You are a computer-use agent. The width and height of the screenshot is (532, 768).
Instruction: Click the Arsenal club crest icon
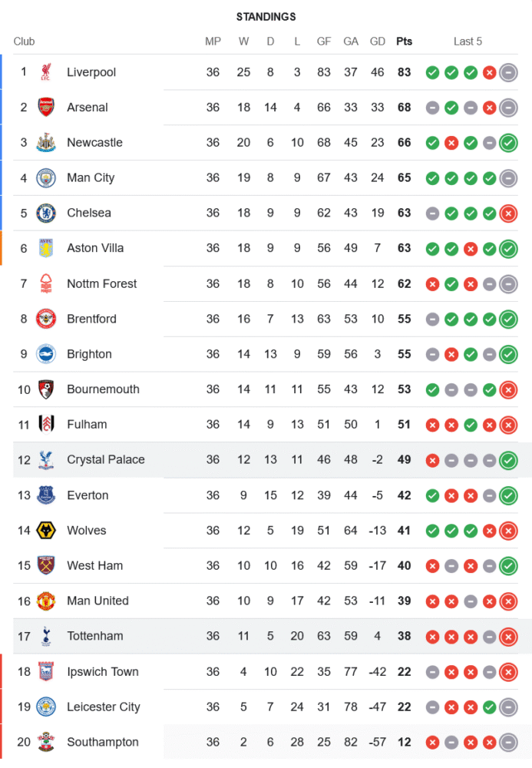click(x=46, y=108)
